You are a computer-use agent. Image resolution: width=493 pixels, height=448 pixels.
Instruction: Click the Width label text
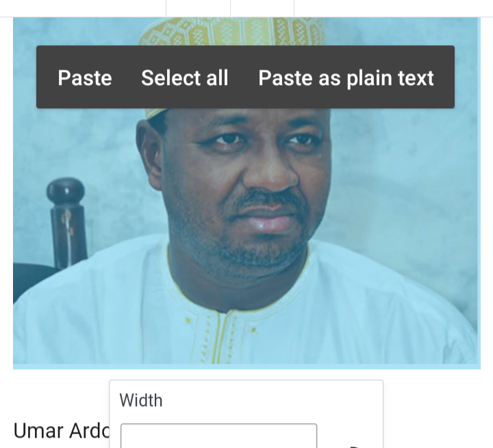tap(141, 400)
